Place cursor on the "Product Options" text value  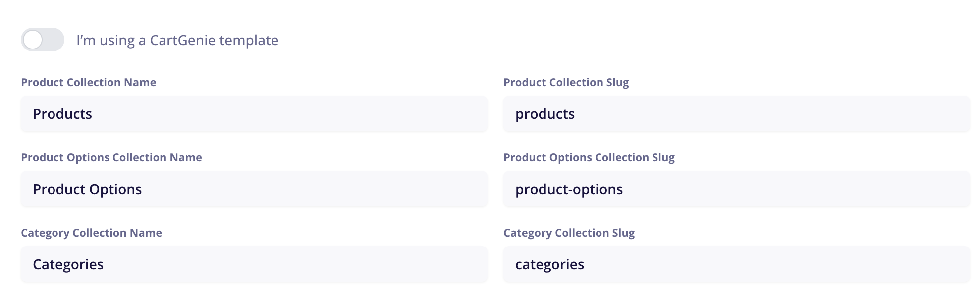(87, 189)
